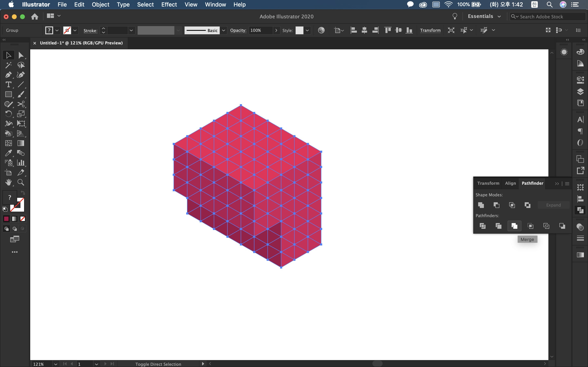Open the Effect menu

click(x=169, y=4)
